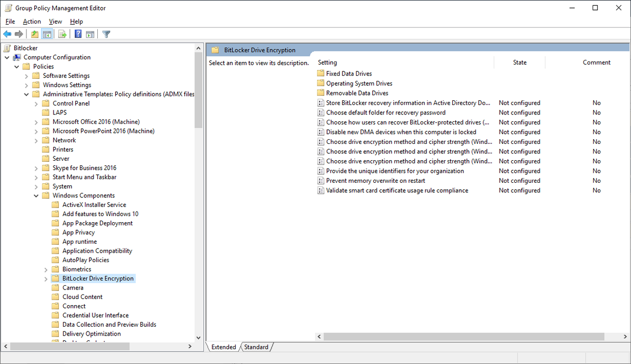Click the Camera folder icon in tree

click(x=55, y=288)
